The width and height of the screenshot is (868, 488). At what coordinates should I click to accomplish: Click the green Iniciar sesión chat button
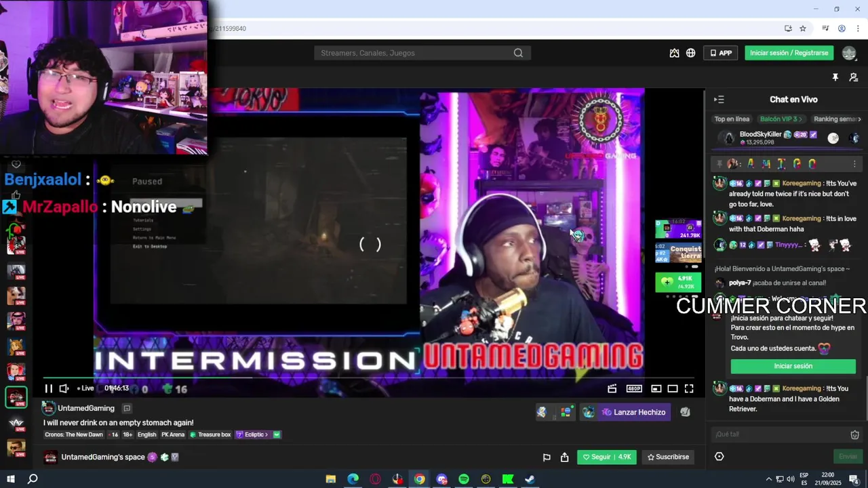(x=793, y=366)
